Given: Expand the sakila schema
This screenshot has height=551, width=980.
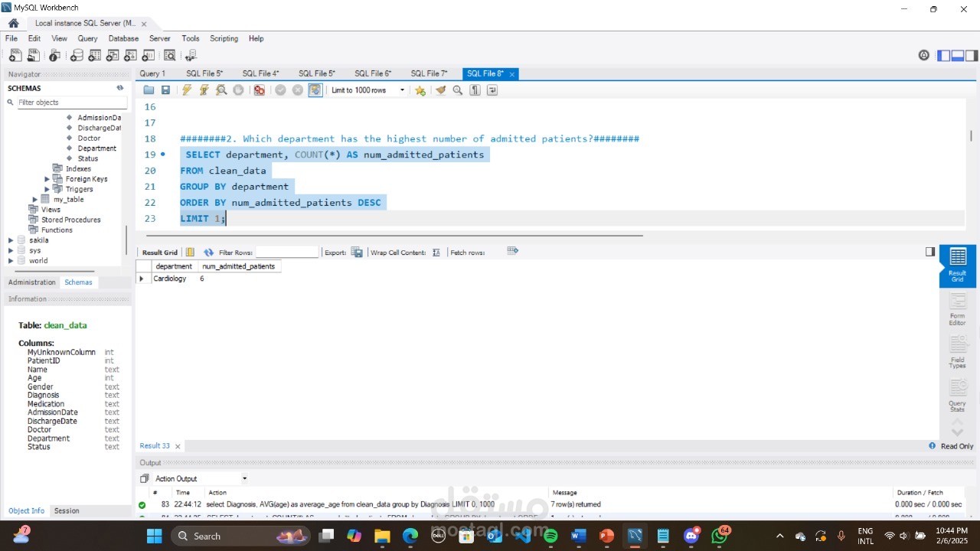Looking at the screenshot, I should point(11,240).
